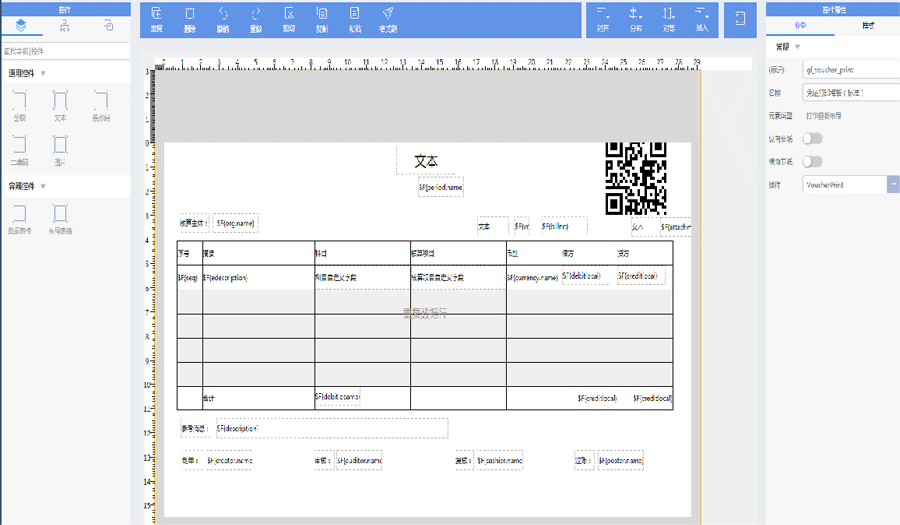Switch to the tree structure tab in left panel
This screenshot has height=525, width=900.
coord(64,25)
